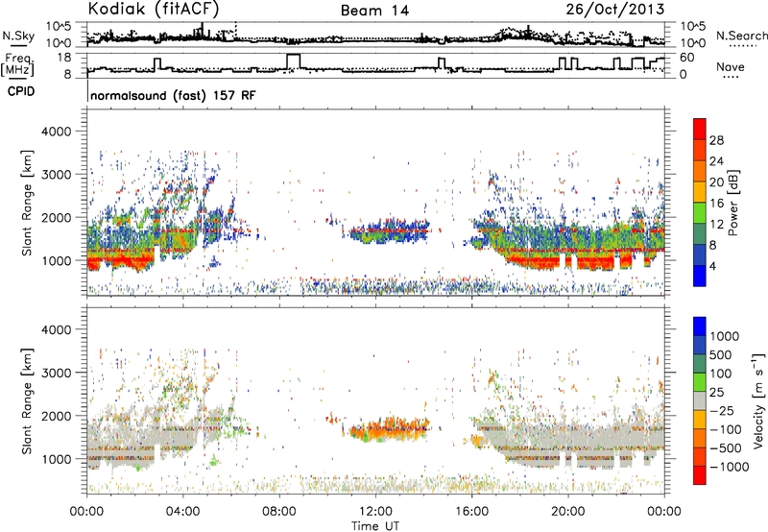
Task: Click the velocity panel 'Slant Range [km]' label
Action: point(27,400)
